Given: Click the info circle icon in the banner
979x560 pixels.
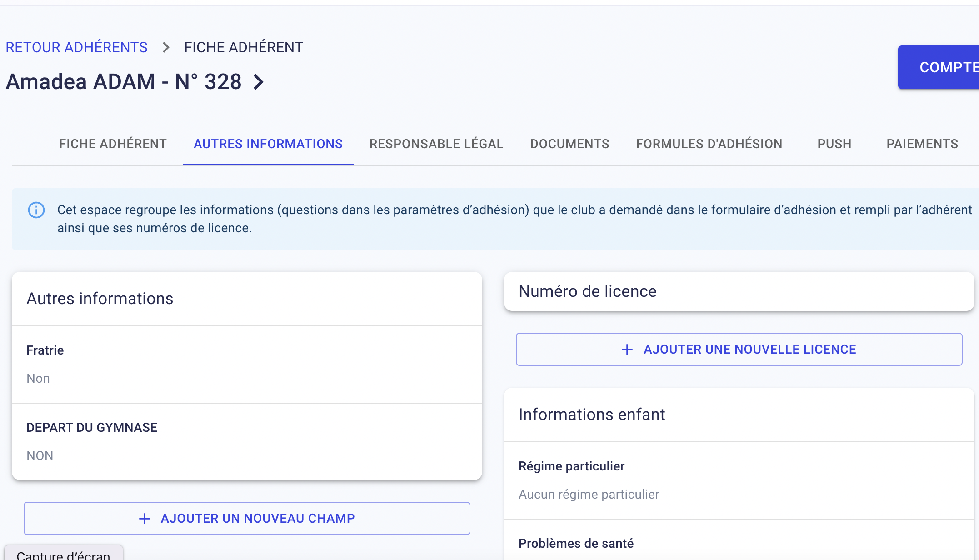Looking at the screenshot, I should [x=36, y=210].
